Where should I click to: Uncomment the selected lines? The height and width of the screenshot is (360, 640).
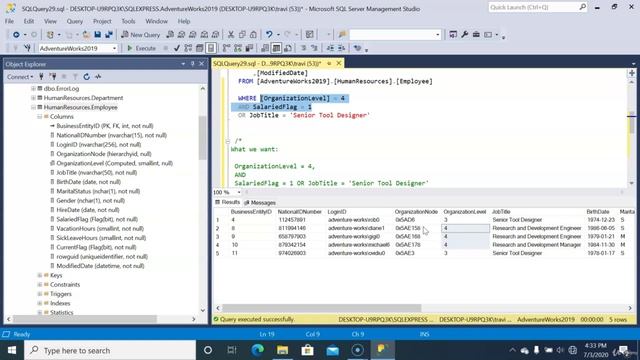tap(314, 48)
